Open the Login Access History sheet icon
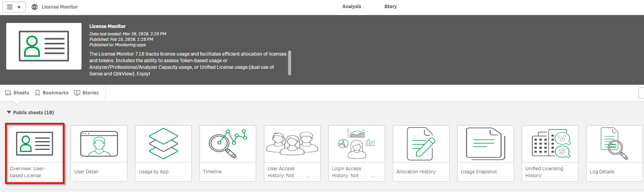Viewport: 644px width, 192px height. [357, 144]
